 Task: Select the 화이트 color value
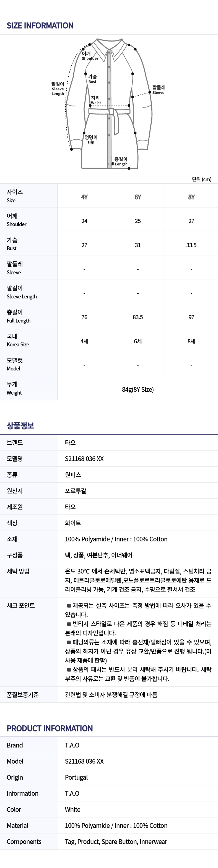73,523
